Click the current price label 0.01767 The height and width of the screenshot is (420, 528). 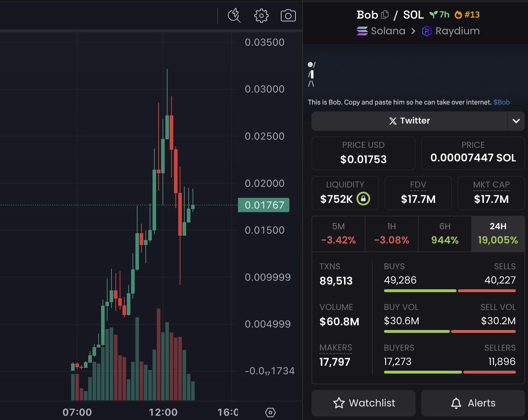pos(264,205)
